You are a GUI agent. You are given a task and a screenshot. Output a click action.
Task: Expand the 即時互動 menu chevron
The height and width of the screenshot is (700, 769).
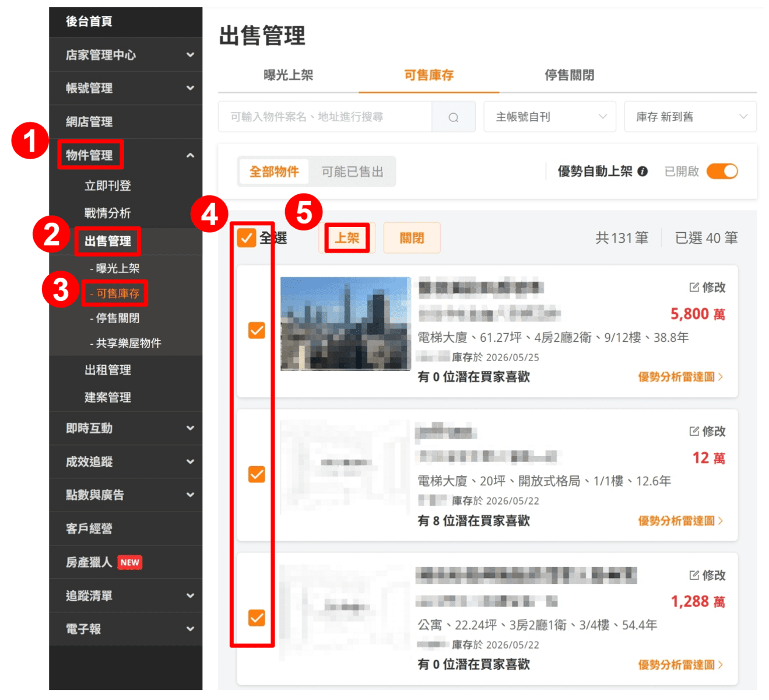click(190, 428)
